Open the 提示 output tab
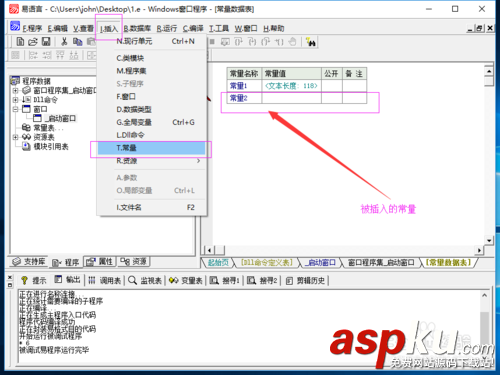500x375 pixels. point(33,280)
